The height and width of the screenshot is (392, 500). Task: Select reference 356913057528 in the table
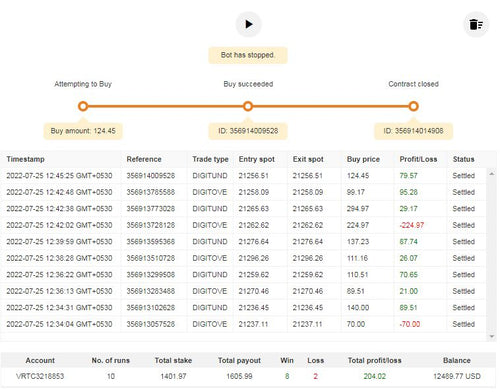click(151, 324)
